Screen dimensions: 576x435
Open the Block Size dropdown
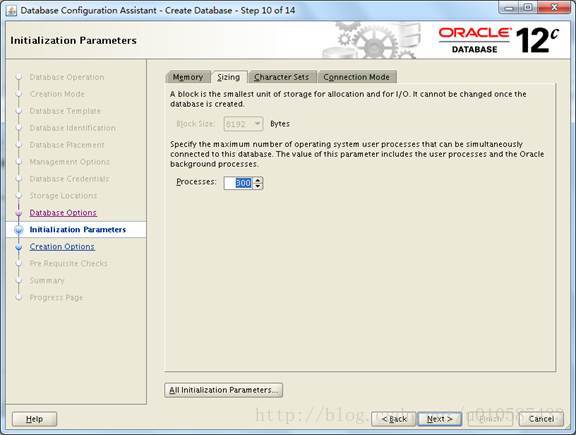tap(243, 124)
